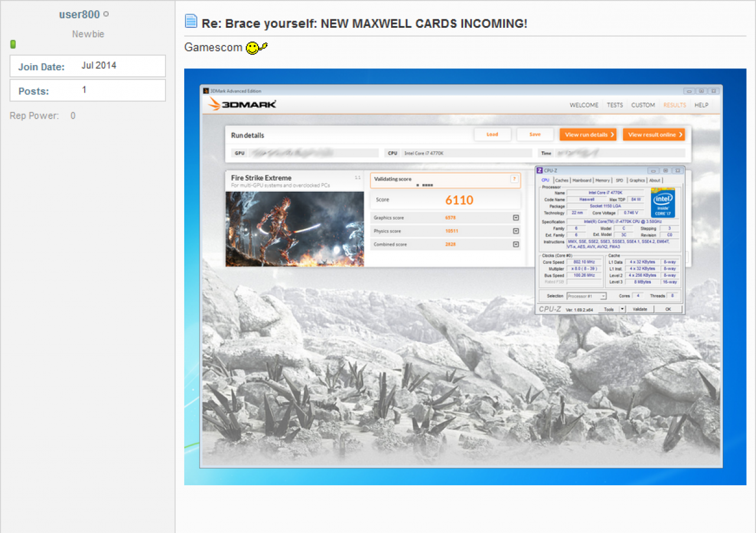This screenshot has width=756, height=533.
Task: Click the View run details button
Action: 588,135
